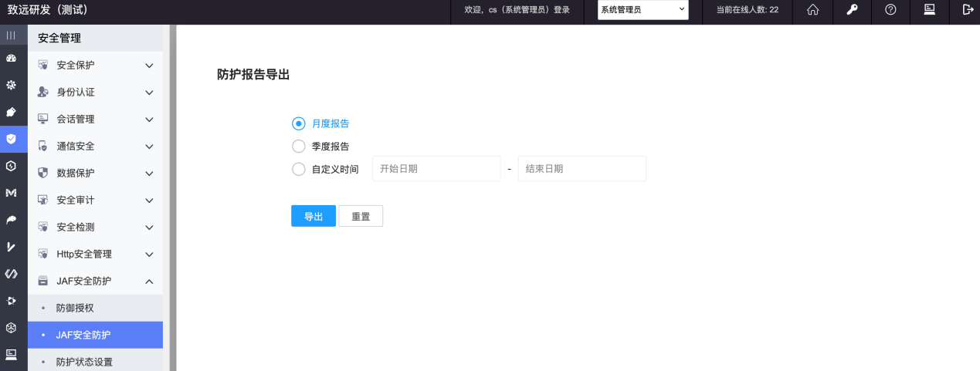Expand the 安全保护 menu section
The width and height of the screenshot is (980, 371).
coord(95,66)
